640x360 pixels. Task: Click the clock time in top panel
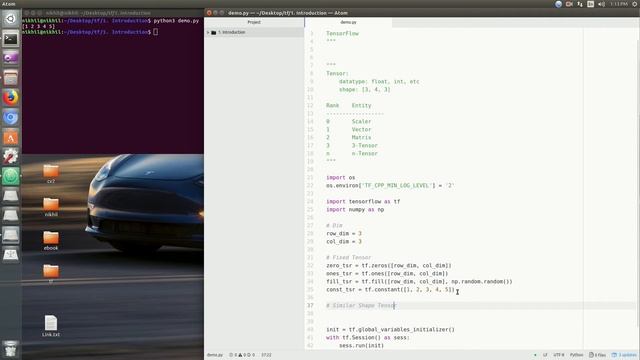(x=619, y=4)
